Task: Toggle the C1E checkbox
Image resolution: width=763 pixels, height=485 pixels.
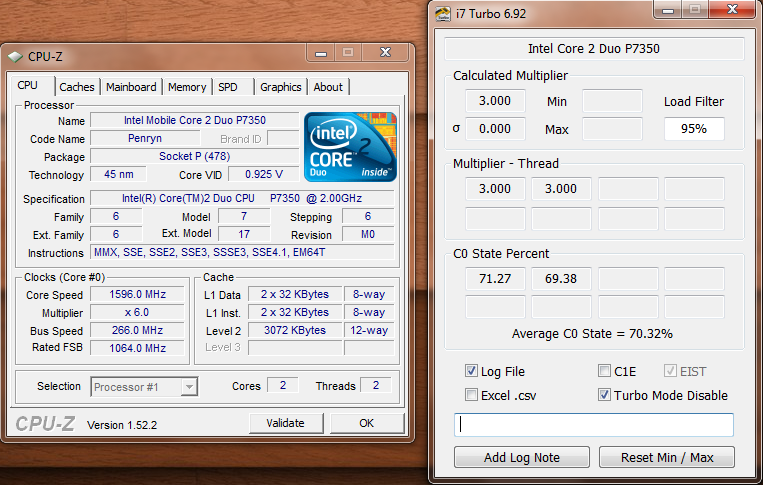Action: [604, 371]
